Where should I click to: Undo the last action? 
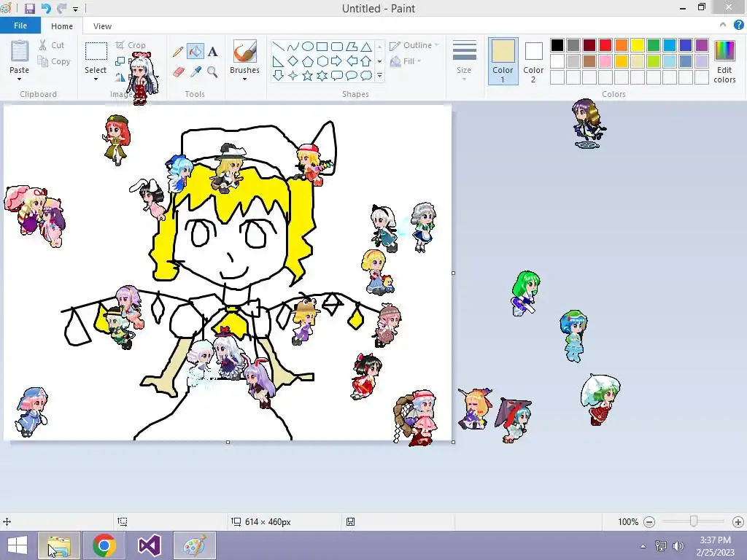pos(46,9)
